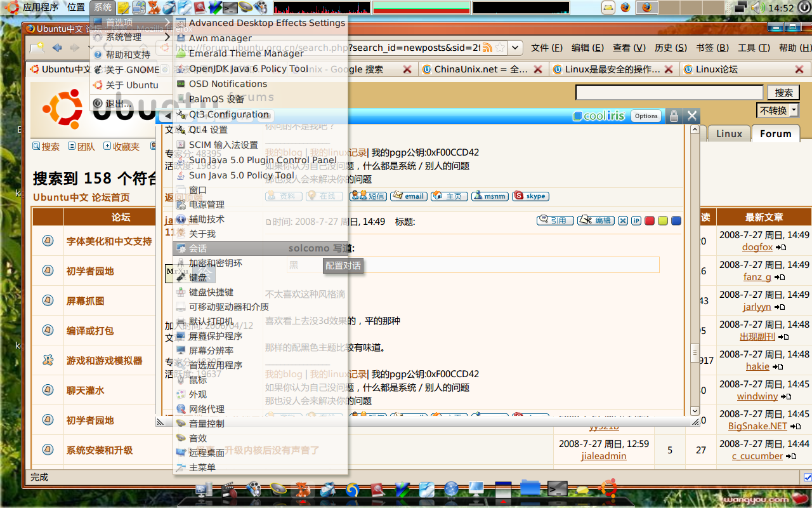Open Emerald Theme Manager
The height and width of the screenshot is (508, 812).
tap(260, 53)
